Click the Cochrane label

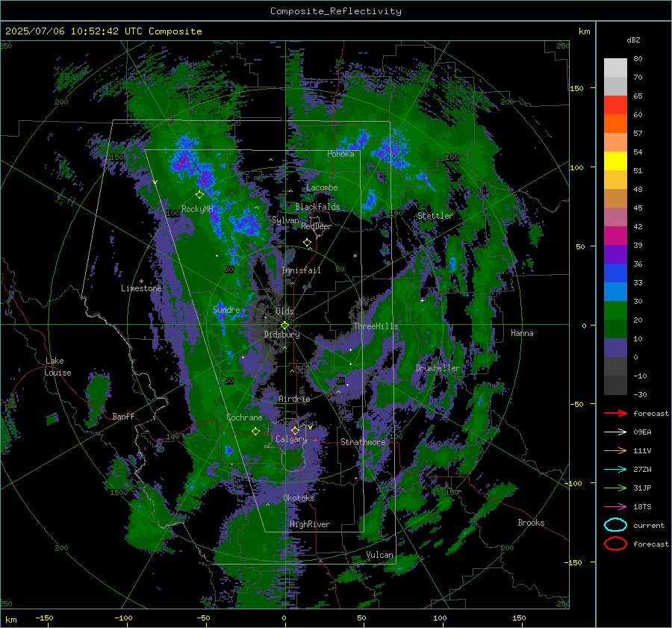(x=244, y=417)
